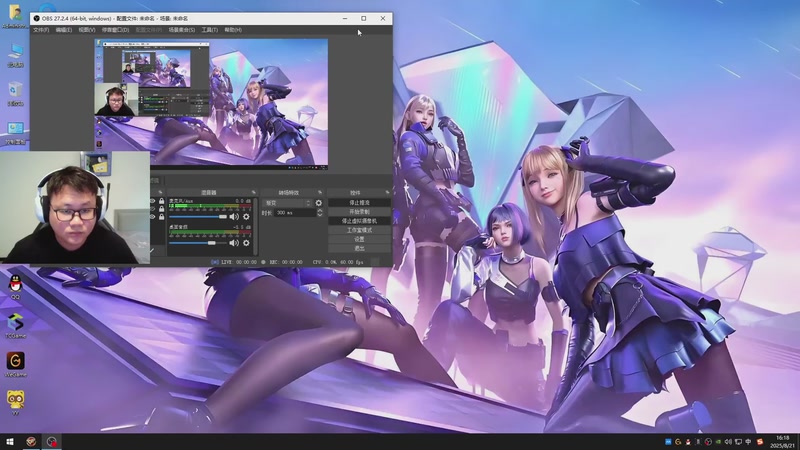This screenshot has width=800, height=450.
Task: Open the Control Panel desktop icon
Action: click(x=15, y=133)
